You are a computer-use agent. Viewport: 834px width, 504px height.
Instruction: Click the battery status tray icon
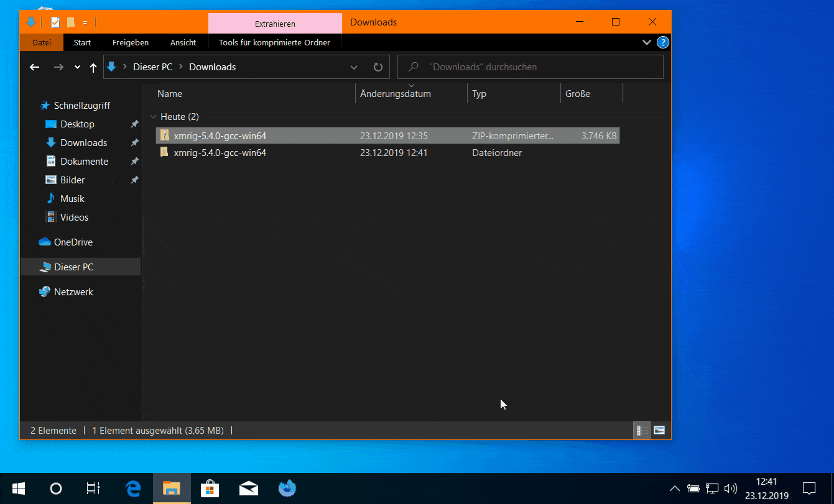coord(693,488)
